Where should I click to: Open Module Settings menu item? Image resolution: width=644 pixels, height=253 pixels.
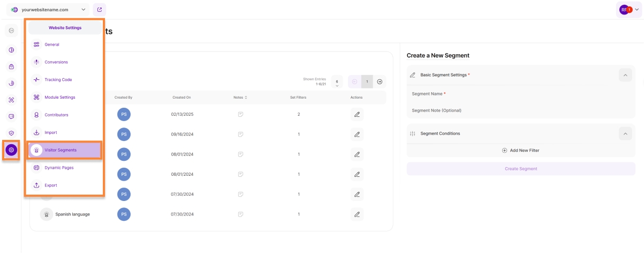[59, 98]
